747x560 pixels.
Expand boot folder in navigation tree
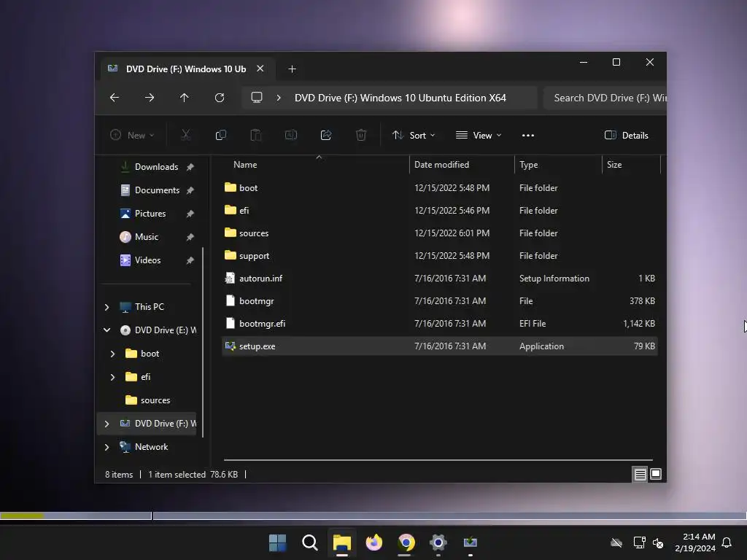pyautogui.click(x=112, y=354)
